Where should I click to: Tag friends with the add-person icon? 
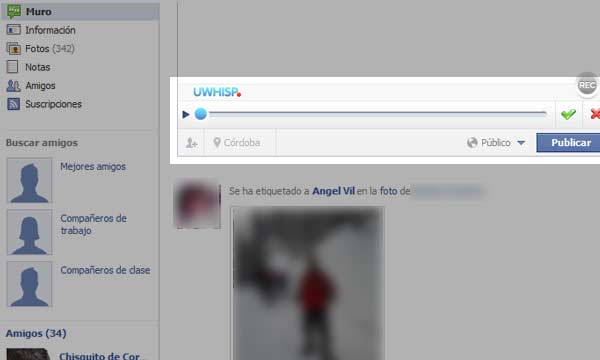[191, 143]
